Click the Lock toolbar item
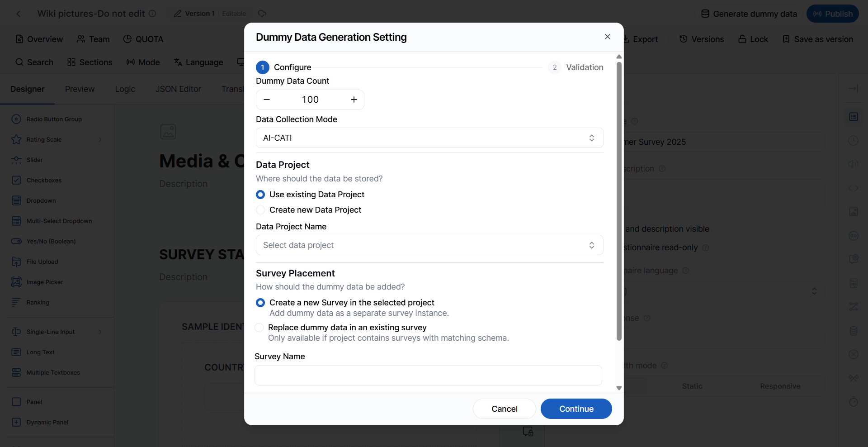The width and height of the screenshot is (868, 447). pyautogui.click(x=753, y=39)
